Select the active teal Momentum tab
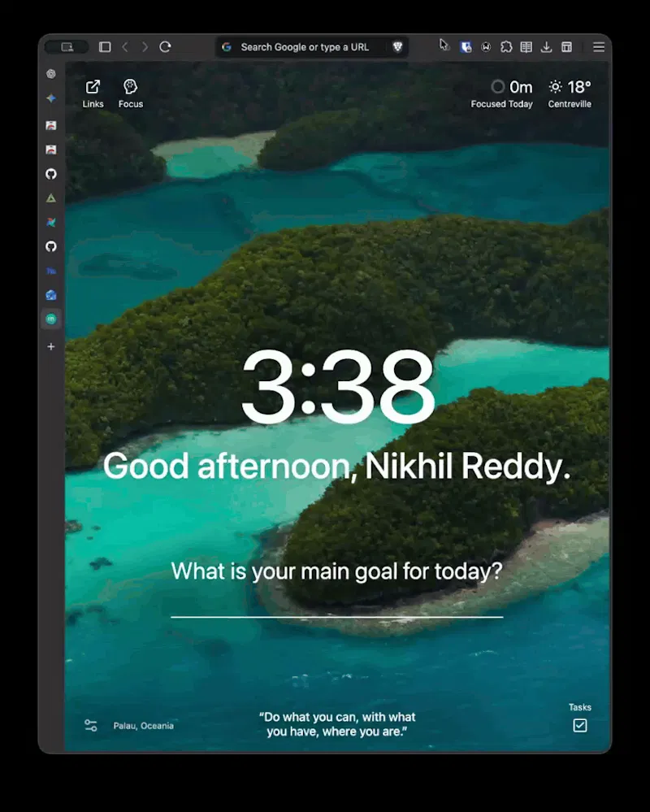The image size is (650, 812). (x=50, y=319)
